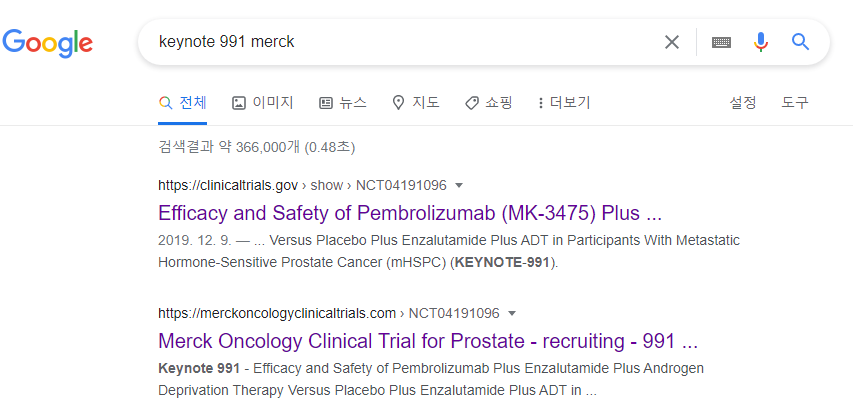Open the on-screen keyboard icon
853x411 pixels.
click(x=721, y=42)
